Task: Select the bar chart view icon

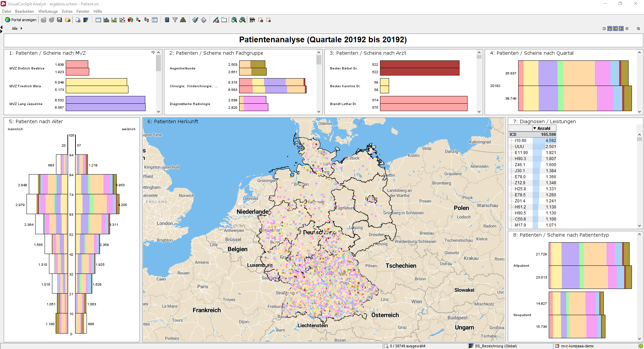Action: [106, 20]
